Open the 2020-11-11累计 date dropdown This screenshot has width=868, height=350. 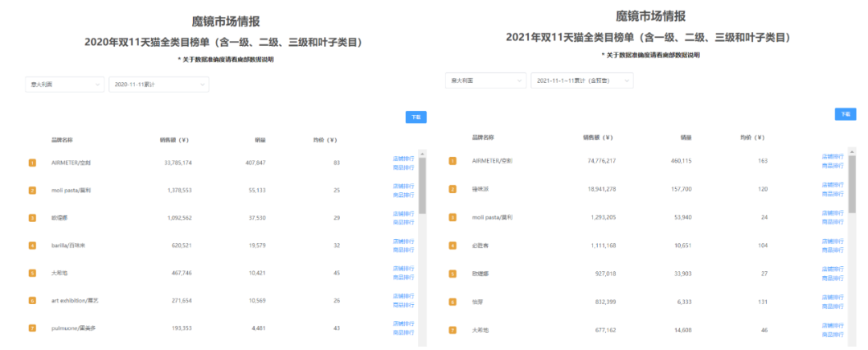[x=159, y=84]
